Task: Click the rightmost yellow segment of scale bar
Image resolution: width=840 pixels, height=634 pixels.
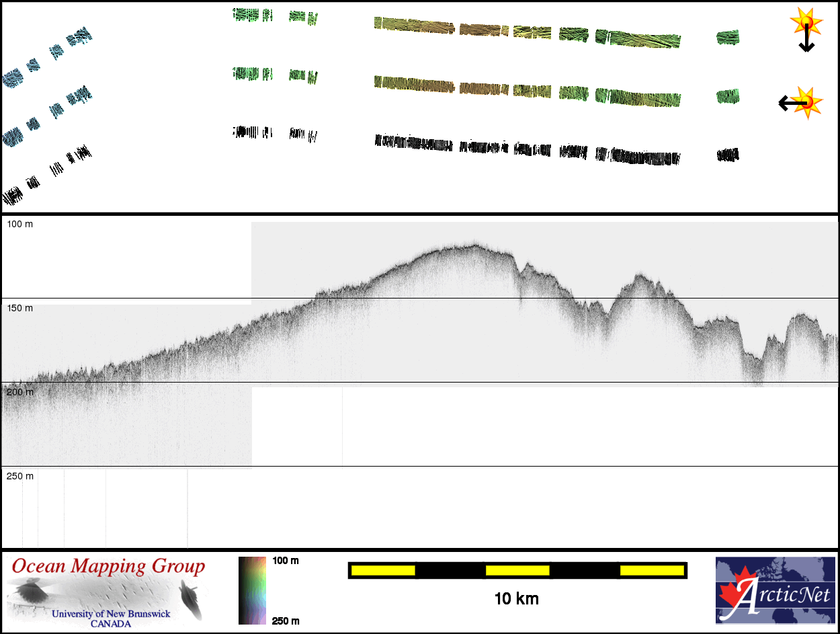Action: (651, 571)
